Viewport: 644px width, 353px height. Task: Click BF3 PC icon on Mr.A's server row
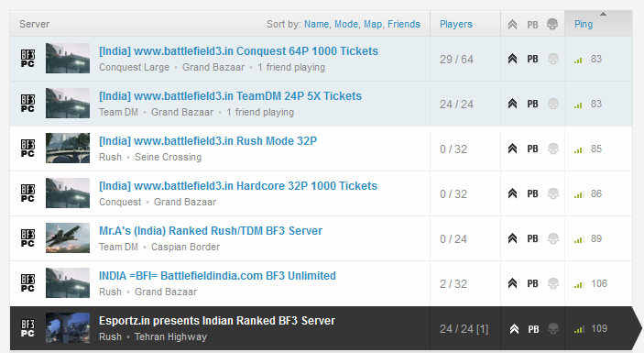click(27, 238)
